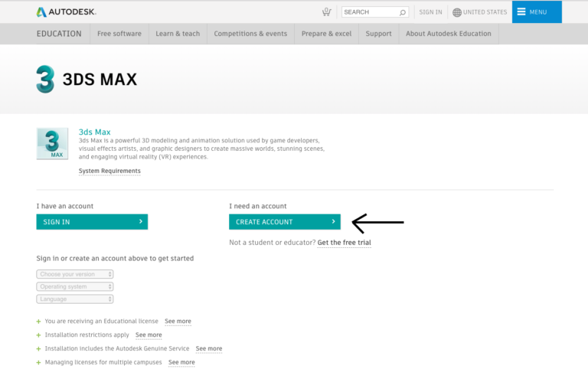588x369 pixels.
Task: Open the Choose your version dropdown
Action: (75, 274)
